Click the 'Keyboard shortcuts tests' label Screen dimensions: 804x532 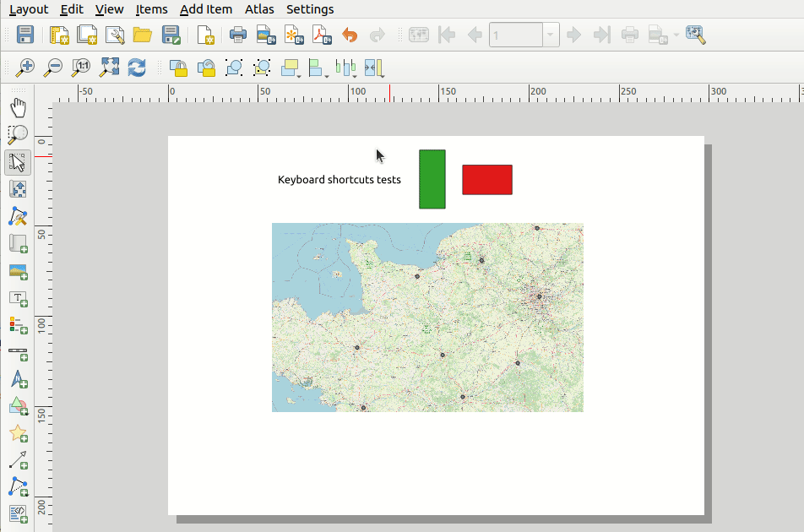(x=339, y=180)
